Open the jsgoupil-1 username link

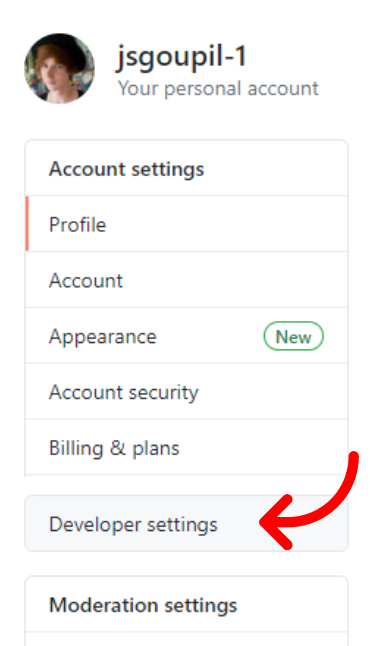point(182,56)
